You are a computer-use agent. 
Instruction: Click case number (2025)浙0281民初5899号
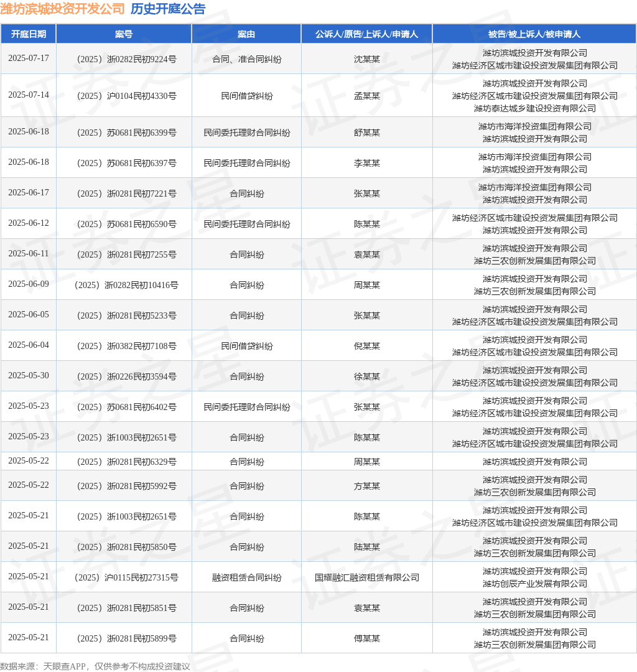(x=126, y=638)
